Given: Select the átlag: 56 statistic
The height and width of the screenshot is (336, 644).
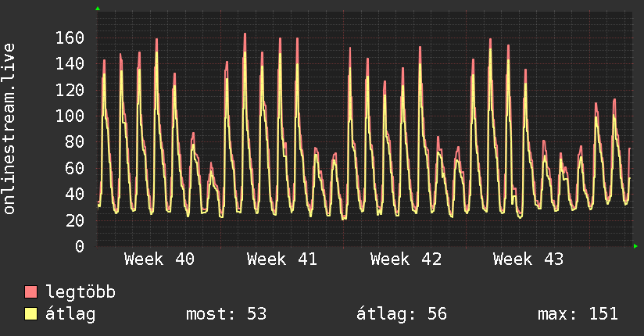Looking at the screenshot, I should (x=401, y=314).
